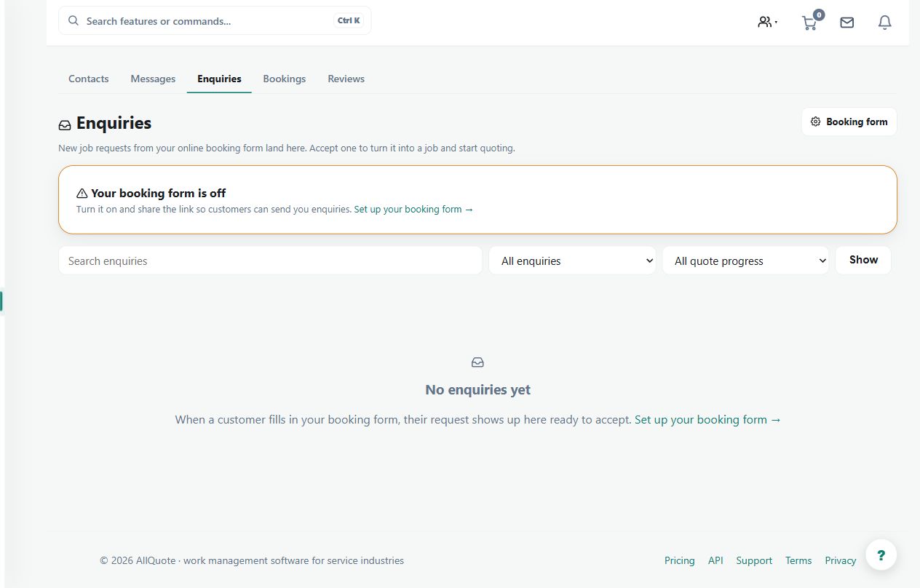Open the mail envelope icon
This screenshot has width=920, height=588.
(846, 23)
